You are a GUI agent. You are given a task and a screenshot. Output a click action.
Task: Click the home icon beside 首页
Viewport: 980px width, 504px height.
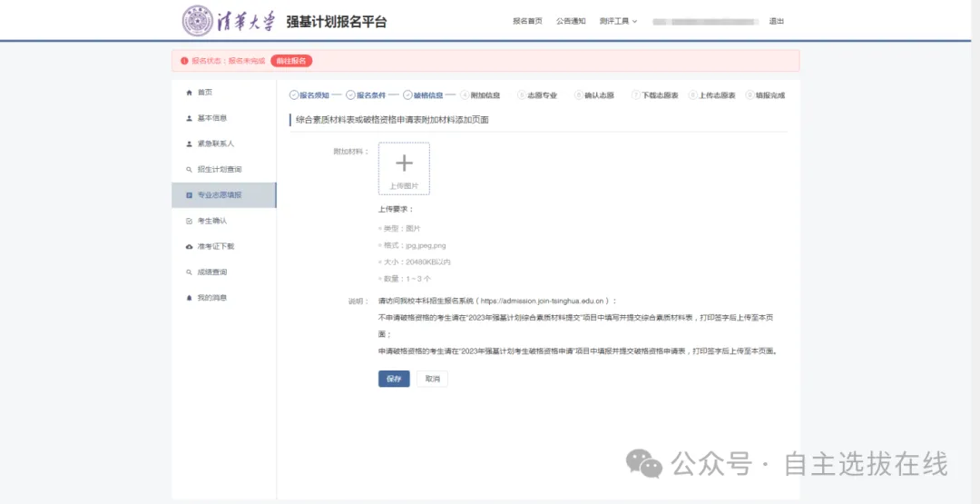click(189, 93)
